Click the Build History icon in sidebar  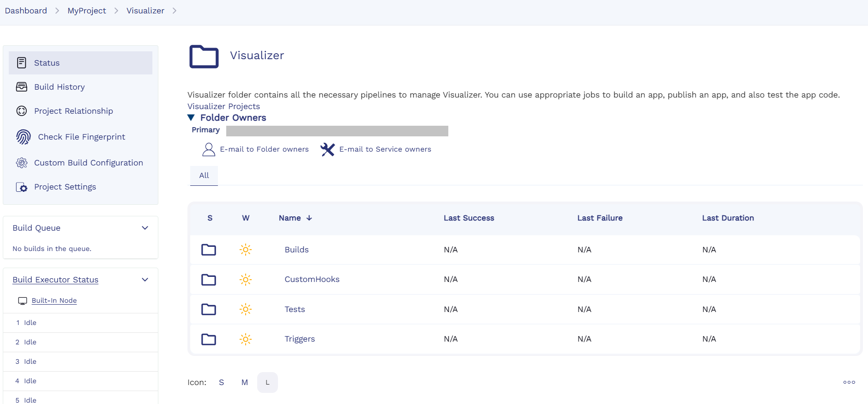[22, 87]
